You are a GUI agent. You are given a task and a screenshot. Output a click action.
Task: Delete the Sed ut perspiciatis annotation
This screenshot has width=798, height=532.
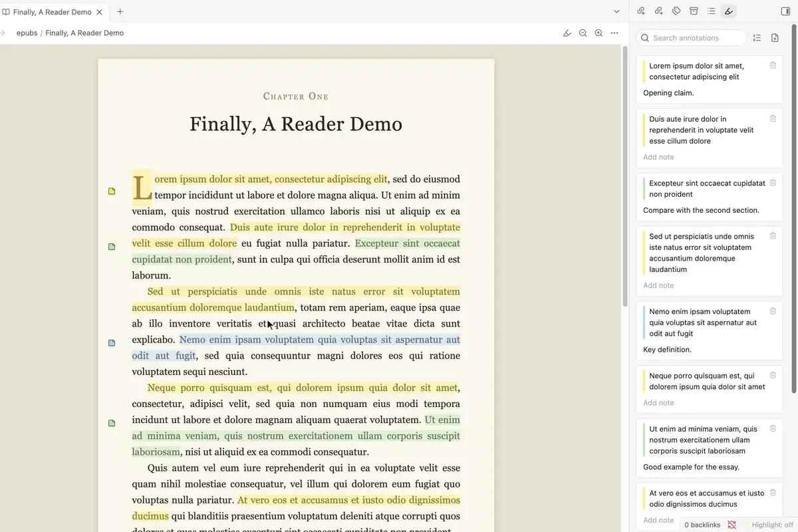[x=773, y=235]
